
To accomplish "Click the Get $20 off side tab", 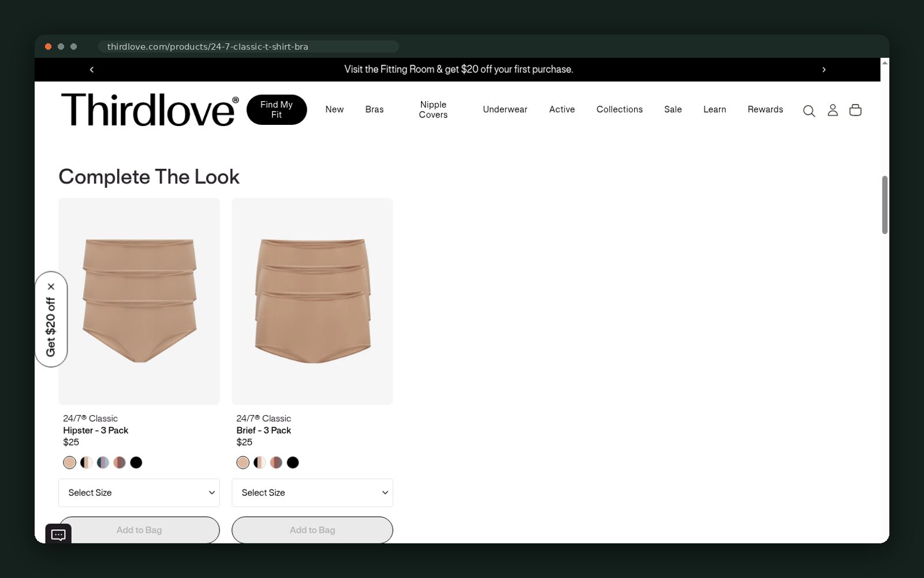I will point(51,319).
